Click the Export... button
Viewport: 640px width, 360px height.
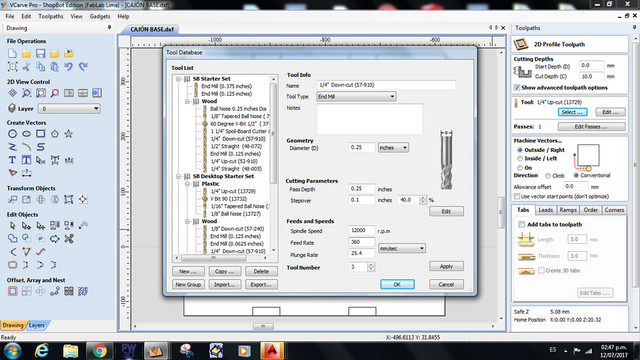[261, 284]
